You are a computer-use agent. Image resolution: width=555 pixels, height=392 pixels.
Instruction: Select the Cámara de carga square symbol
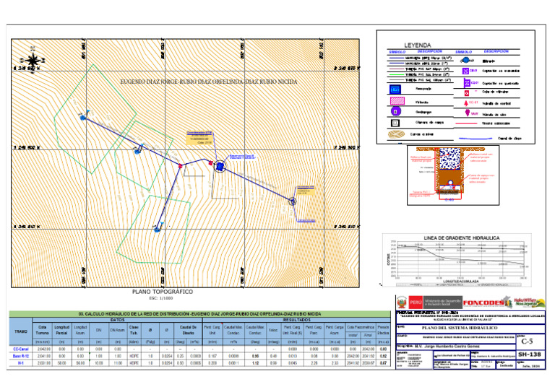395,123
